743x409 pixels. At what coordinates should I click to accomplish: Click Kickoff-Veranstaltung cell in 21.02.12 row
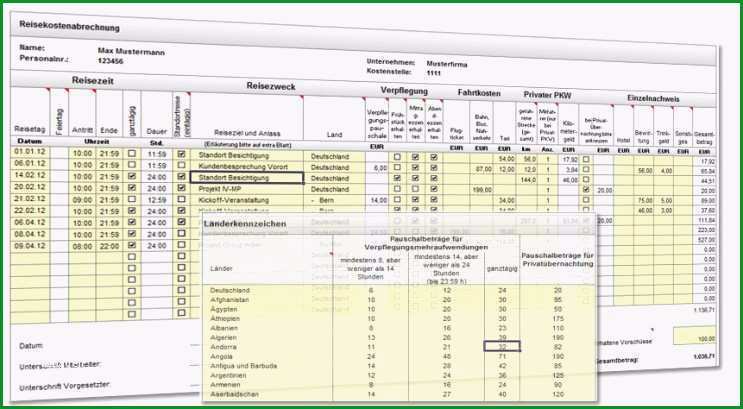coord(247,200)
